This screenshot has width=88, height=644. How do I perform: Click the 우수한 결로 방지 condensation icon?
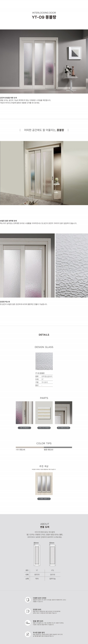pyautogui.click(x=28, y=634)
